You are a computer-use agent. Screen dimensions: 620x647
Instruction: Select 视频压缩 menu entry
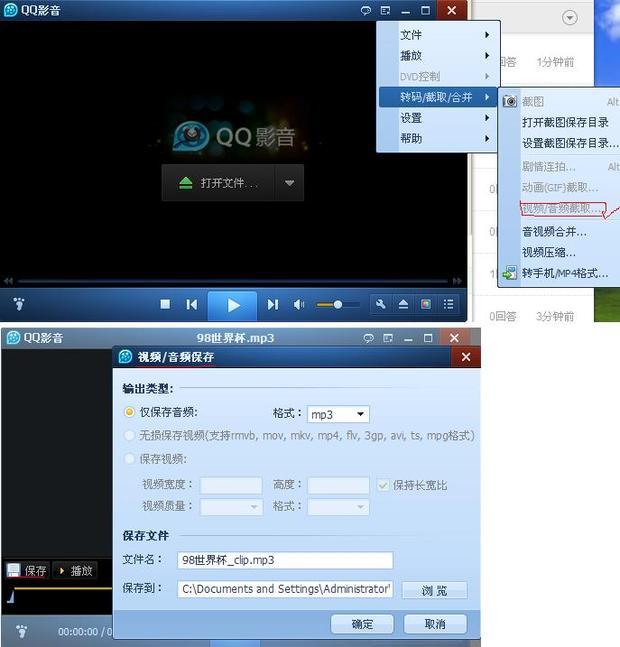[x=549, y=253]
